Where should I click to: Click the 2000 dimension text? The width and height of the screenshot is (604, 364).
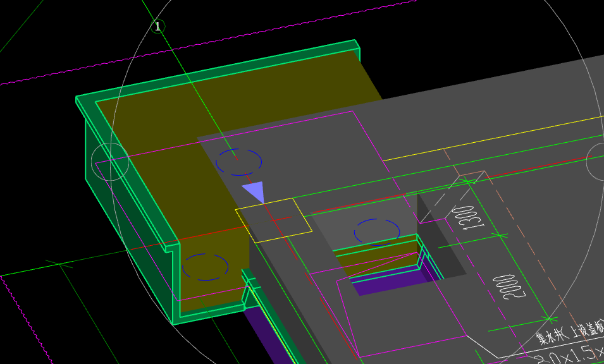pyautogui.click(x=509, y=286)
